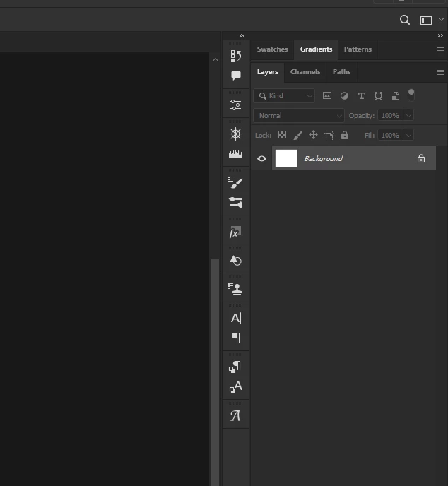Click the workspace switcher icon
This screenshot has height=486, width=448.
(426, 20)
